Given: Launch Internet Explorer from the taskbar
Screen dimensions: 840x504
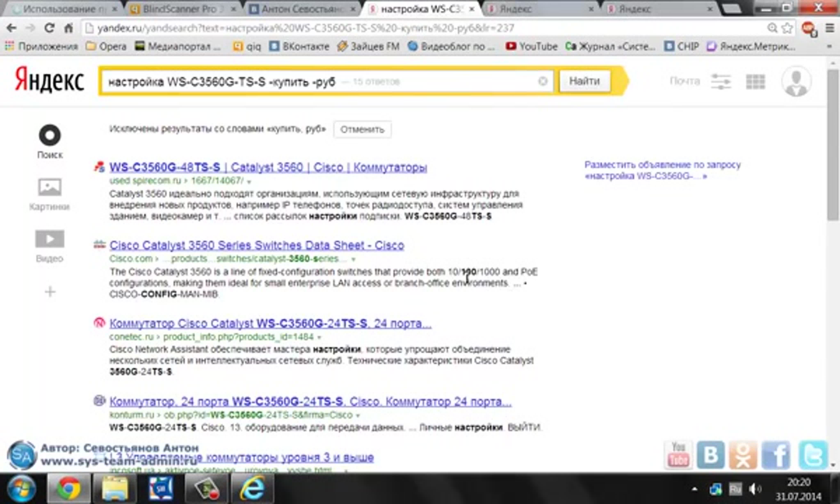Looking at the screenshot, I should point(252,488).
